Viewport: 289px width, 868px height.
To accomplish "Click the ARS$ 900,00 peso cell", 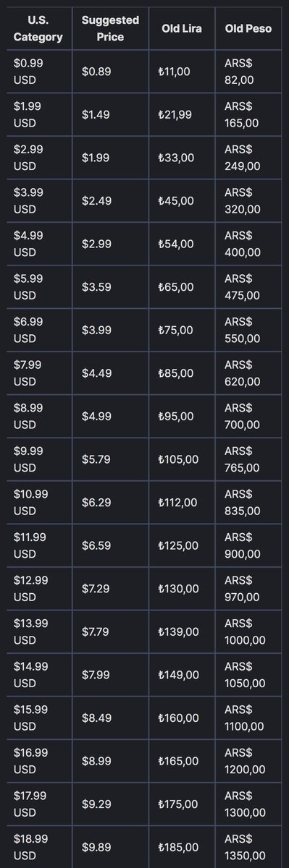I will click(x=248, y=546).
